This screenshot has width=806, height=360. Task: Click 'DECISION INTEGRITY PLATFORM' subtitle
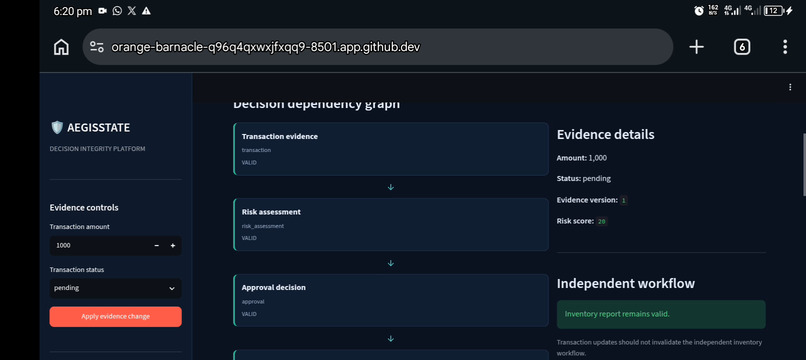[x=97, y=149]
